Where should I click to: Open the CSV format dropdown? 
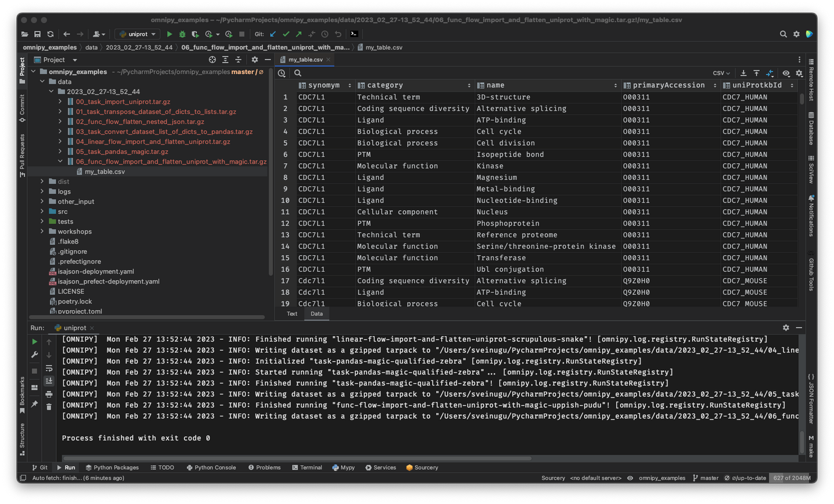[x=721, y=73]
